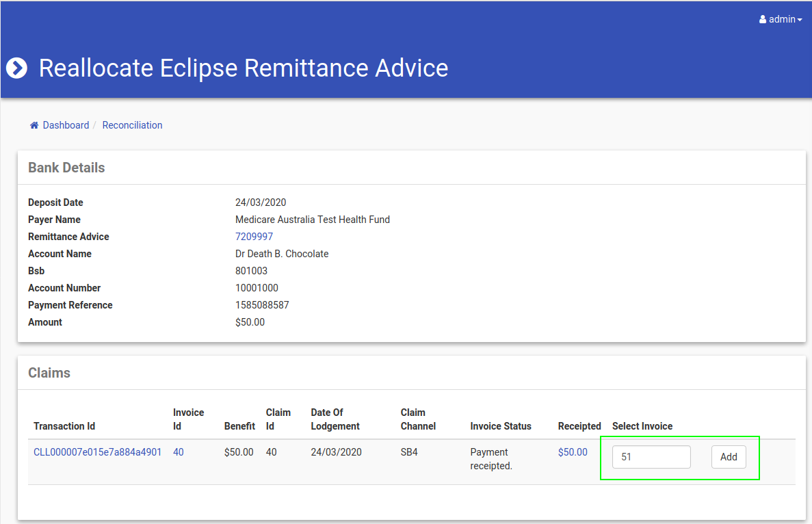
Task: Click the Invoice Status column header
Action: coord(501,426)
